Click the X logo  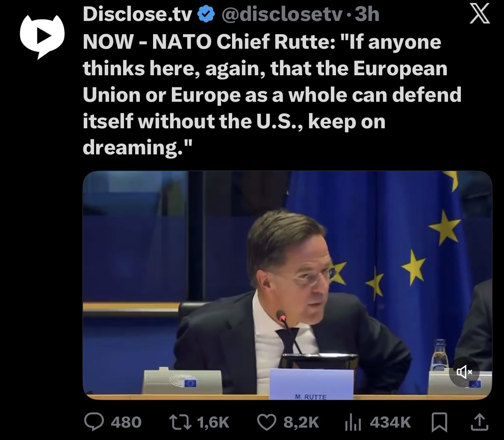(x=479, y=14)
